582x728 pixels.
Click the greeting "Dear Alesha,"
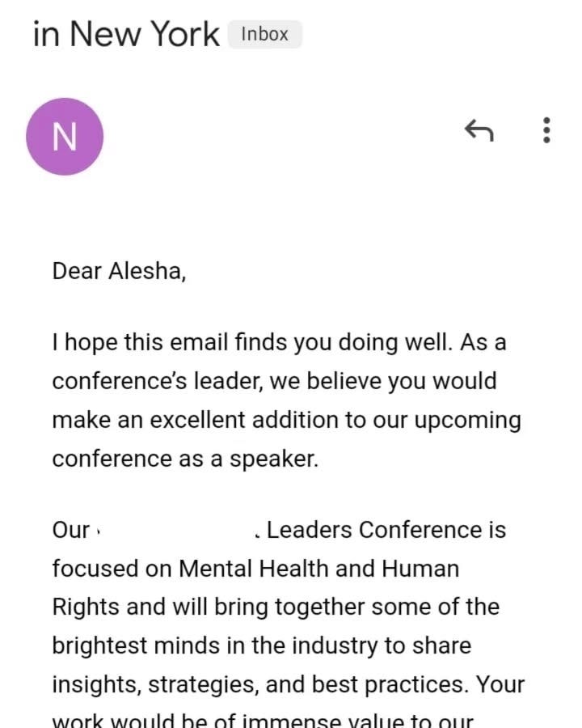(x=120, y=271)
